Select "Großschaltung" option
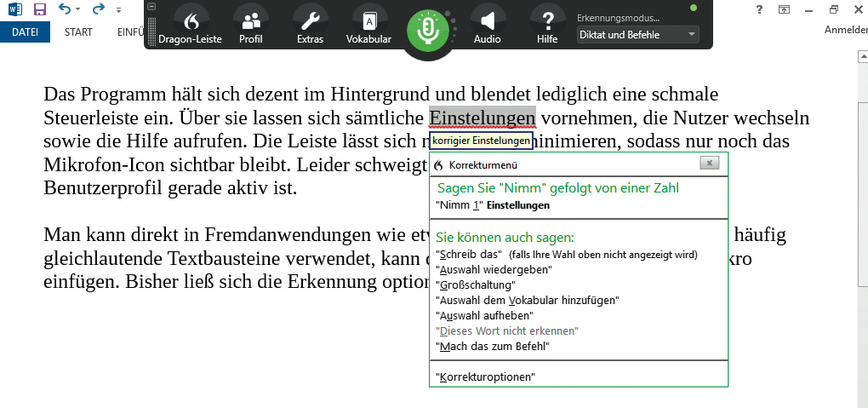868x408 pixels. tap(476, 285)
